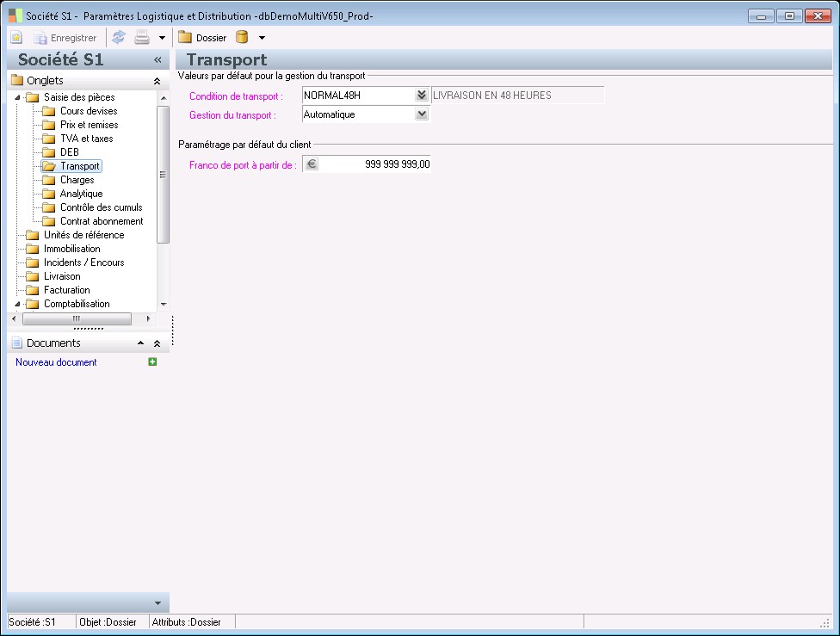This screenshot has width=840, height=636.
Task: Click the Onglets folder icon
Action: click(17, 80)
